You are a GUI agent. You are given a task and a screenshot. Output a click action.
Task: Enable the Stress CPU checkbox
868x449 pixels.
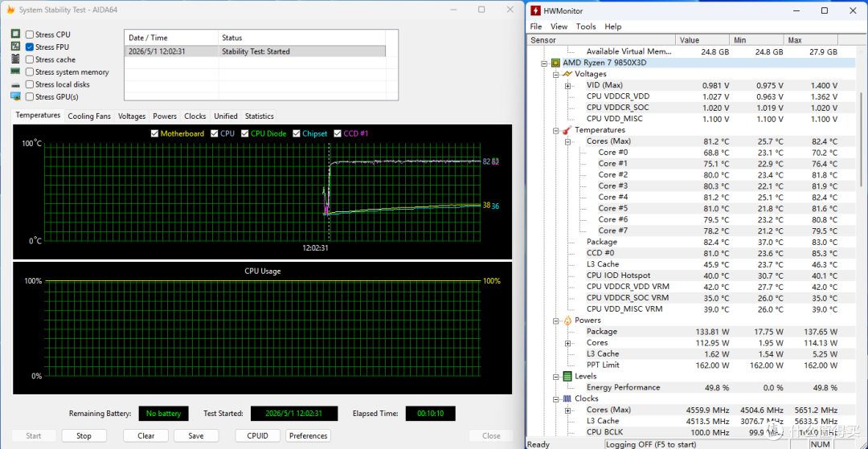coord(30,35)
